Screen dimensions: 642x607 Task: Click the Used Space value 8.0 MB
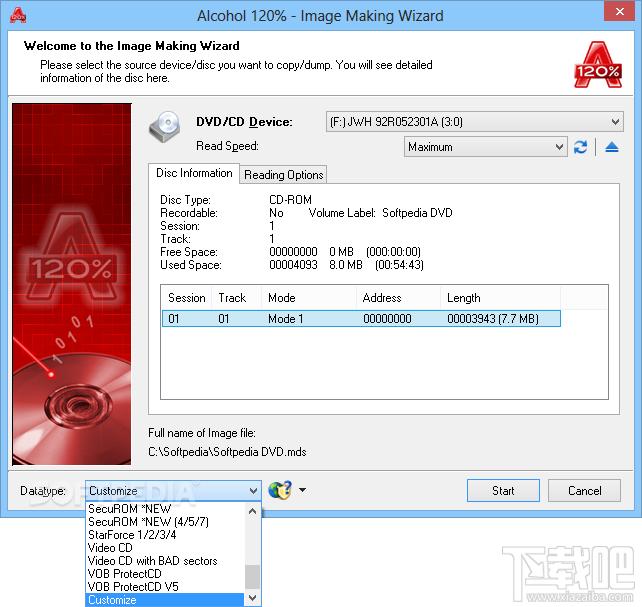346,265
